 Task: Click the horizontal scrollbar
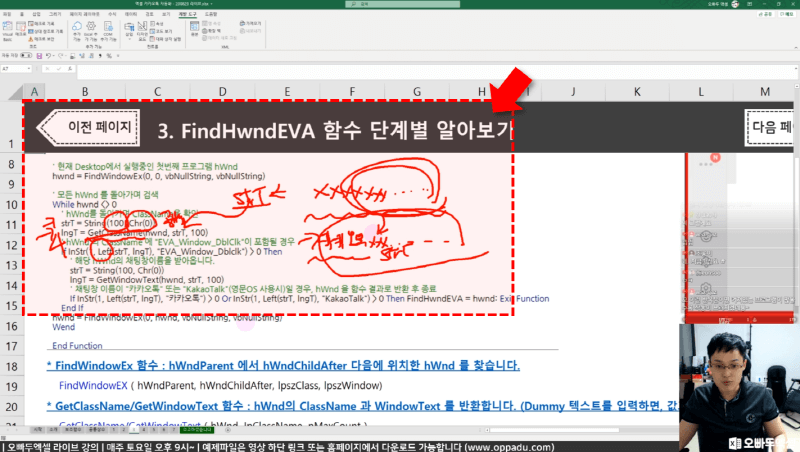(x=554, y=430)
